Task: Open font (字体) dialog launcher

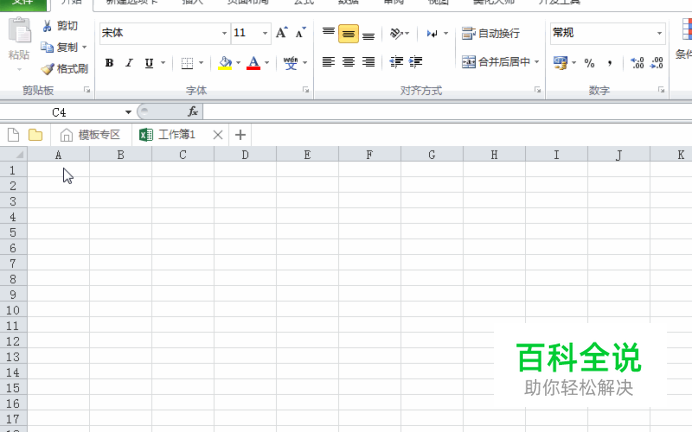Action: pyautogui.click(x=306, y=90)
